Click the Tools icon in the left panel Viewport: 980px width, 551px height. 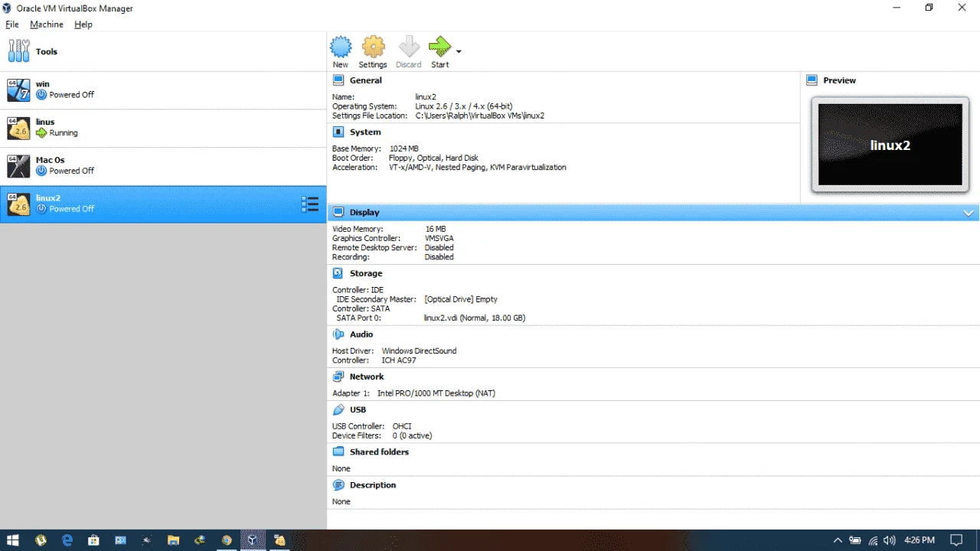(x=18, y=51)
